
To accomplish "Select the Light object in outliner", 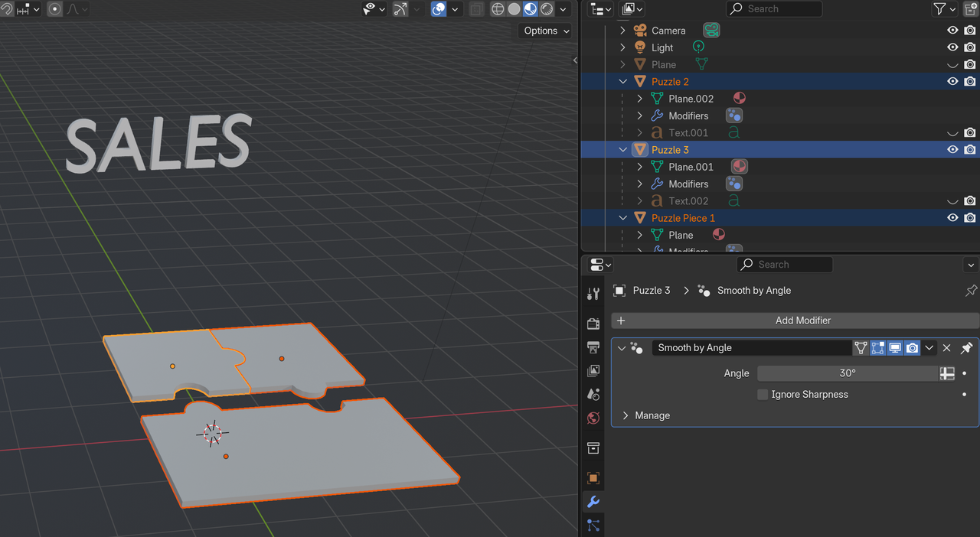I will [662, 47].
